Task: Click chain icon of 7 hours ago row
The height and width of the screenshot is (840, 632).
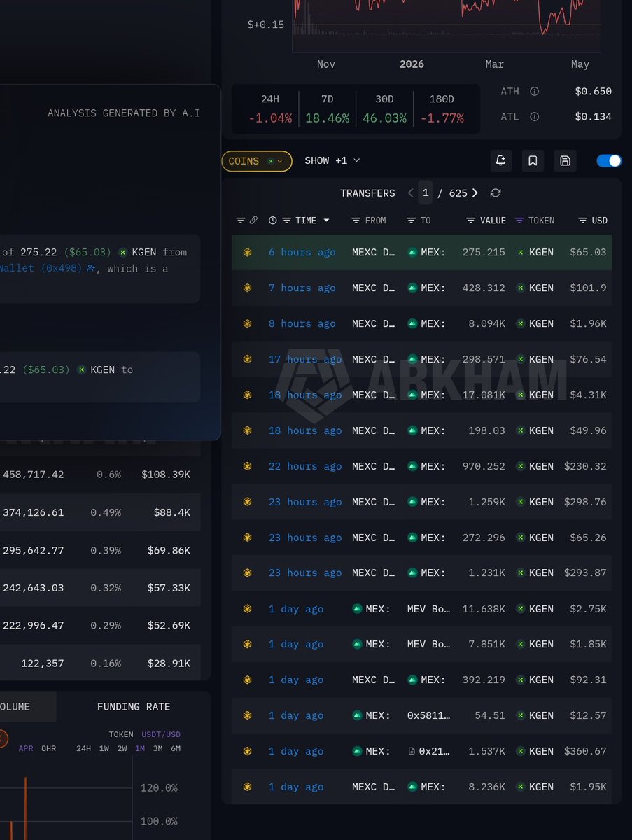Action: pos(247,288)
